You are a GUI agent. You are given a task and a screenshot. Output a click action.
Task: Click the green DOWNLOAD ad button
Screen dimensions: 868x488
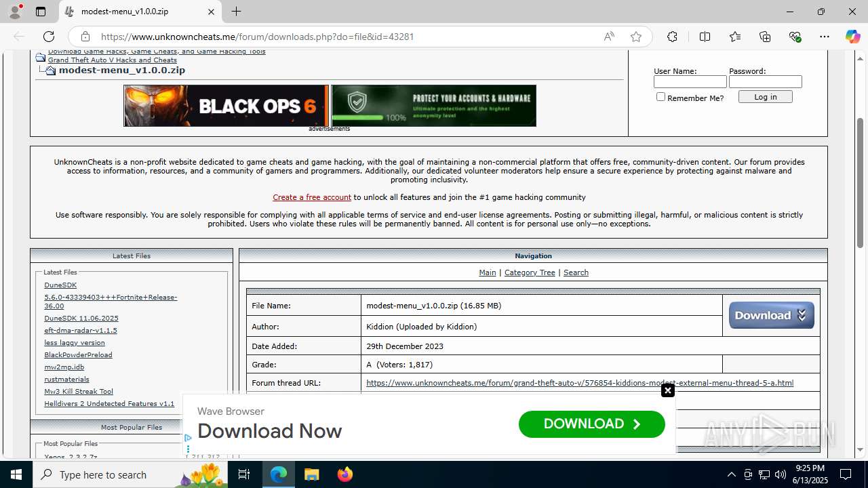coord(591,424)
